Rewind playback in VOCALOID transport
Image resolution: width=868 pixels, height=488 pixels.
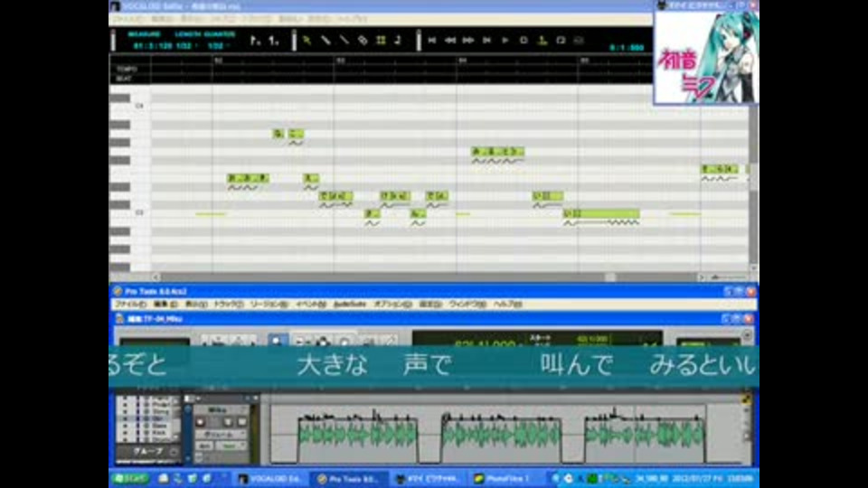point(450,41)
